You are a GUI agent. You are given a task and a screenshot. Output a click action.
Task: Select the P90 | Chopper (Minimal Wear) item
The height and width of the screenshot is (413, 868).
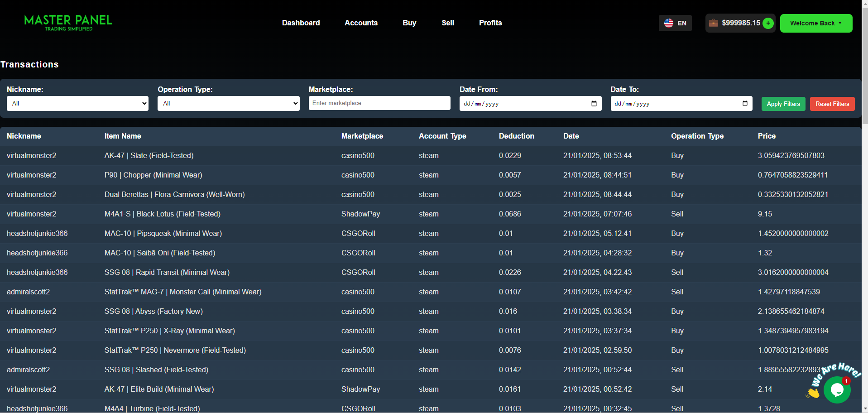(x=153, y=175)
